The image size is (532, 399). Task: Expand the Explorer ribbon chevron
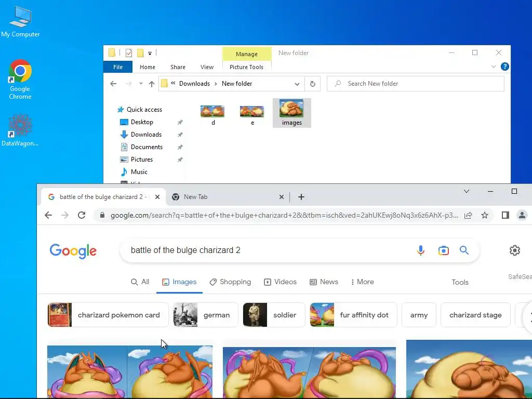[494, 66]
